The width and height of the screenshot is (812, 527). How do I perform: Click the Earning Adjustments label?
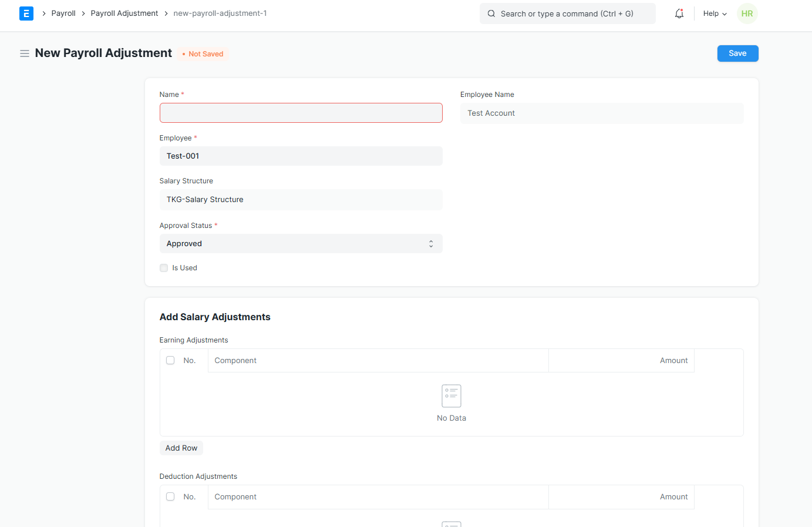click(x=194, y=340)
